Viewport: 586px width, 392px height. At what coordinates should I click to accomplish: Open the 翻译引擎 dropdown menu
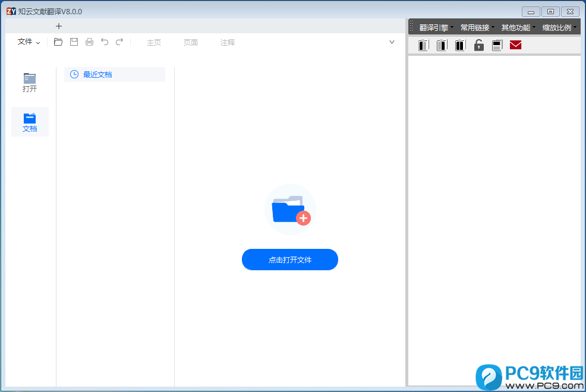click(436, 28)
